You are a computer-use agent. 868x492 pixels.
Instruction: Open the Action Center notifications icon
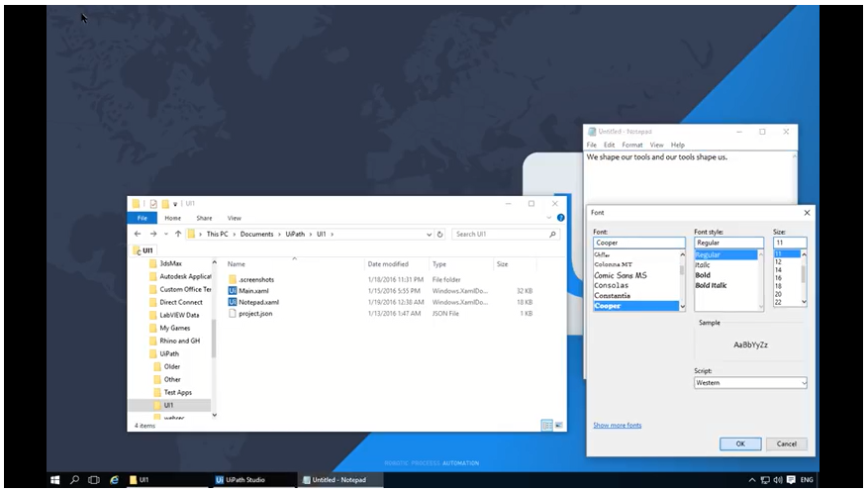click(x=791, y=480)
